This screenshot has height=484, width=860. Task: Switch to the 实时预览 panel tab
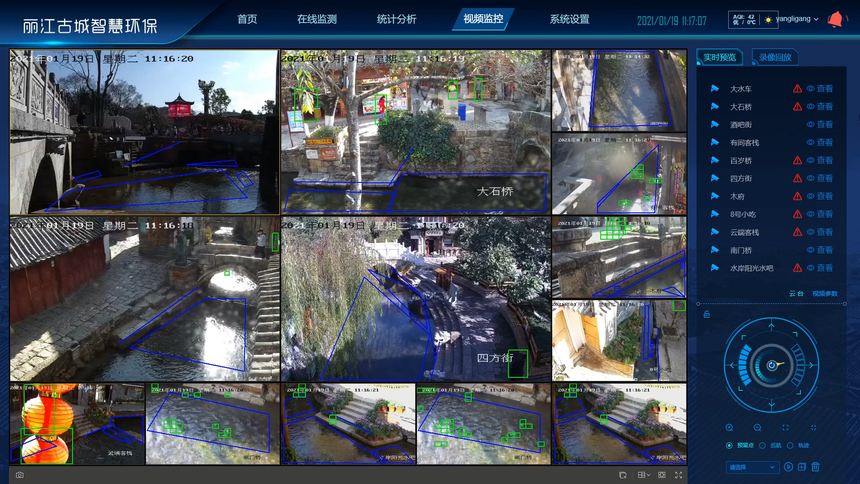720,57
